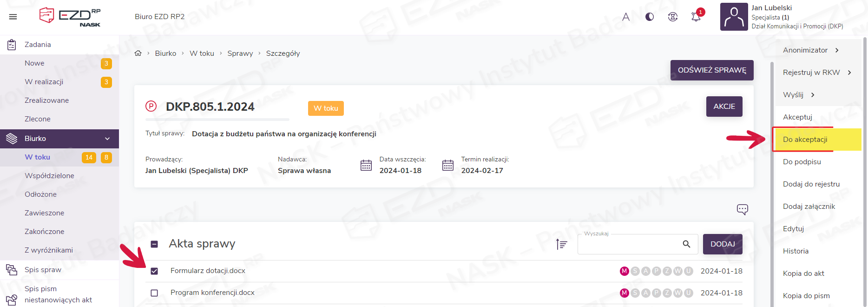The height and width of the screenshot is (307, 868).
Task: Toggle the Akta sprawy select-all checkbox
Action: tap(154, 244)
